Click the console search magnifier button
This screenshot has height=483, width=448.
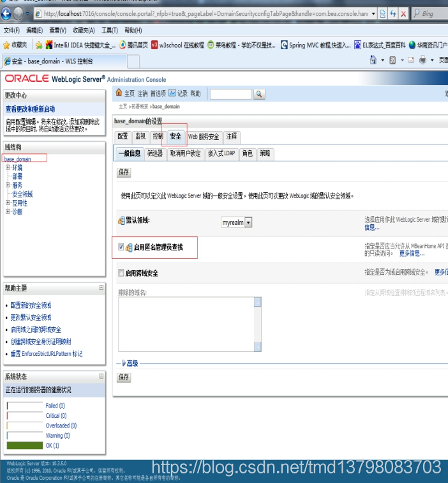(259, 94)
